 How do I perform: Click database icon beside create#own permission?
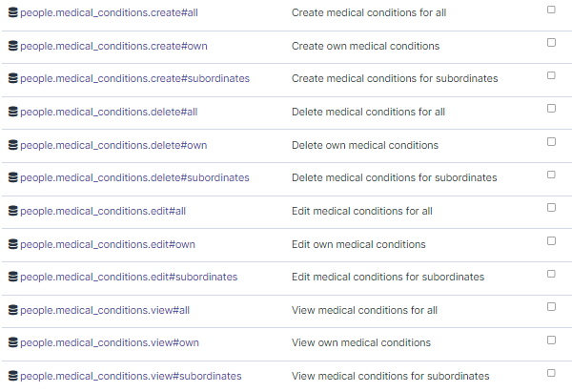click(12, 46)
